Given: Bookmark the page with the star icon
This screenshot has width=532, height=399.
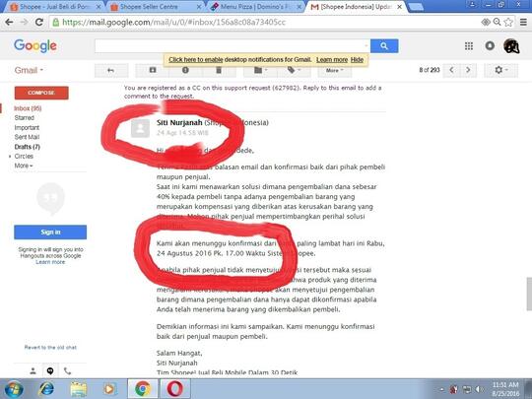Looking at the screenshot, I should tap(508, 23).
